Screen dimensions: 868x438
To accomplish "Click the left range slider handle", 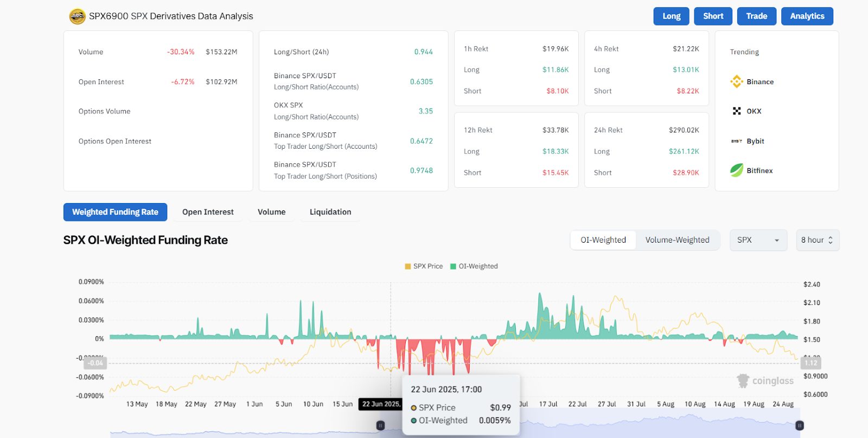I will (x=380, y=426).
